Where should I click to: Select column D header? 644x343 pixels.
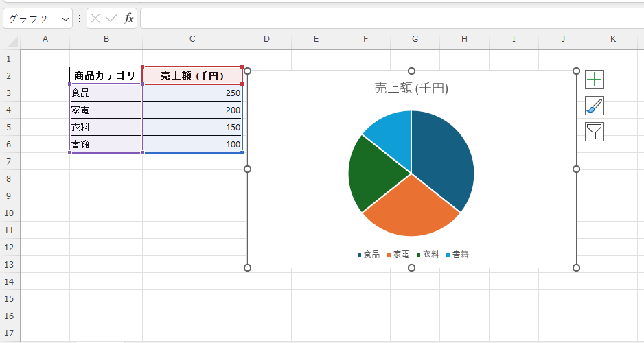coord(266,39)
